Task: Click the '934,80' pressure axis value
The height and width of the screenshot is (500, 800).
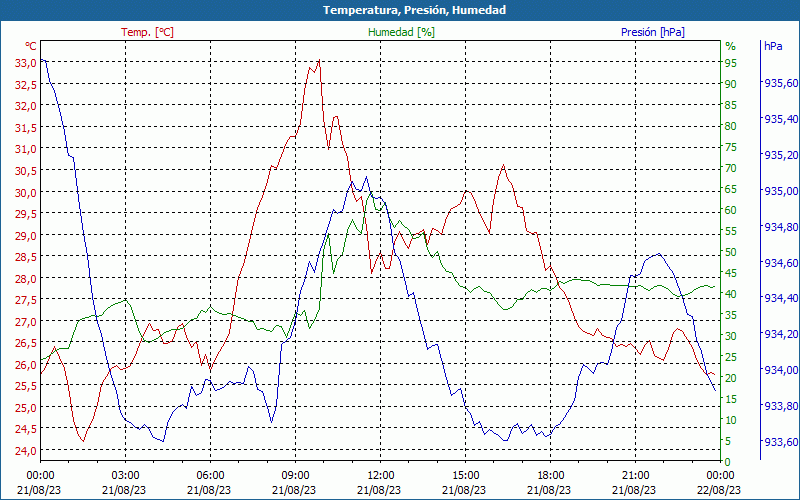Action: (x=781, y=227)
